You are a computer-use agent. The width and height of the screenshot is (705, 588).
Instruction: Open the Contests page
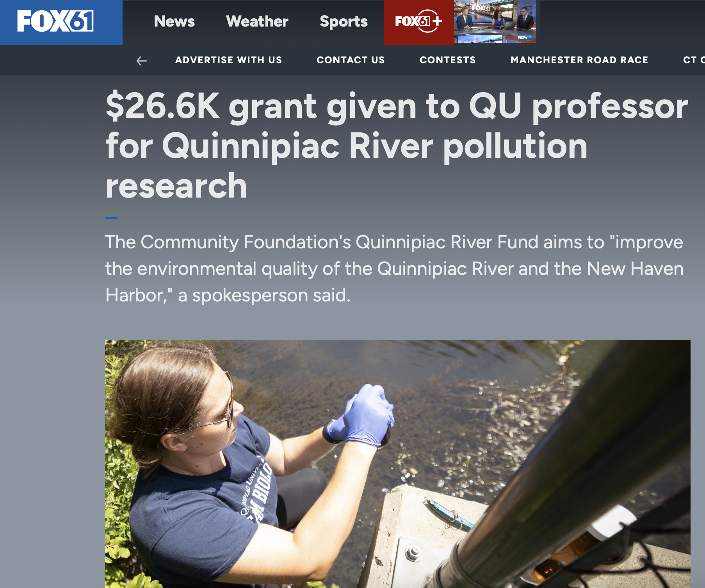tap(448, 60)
